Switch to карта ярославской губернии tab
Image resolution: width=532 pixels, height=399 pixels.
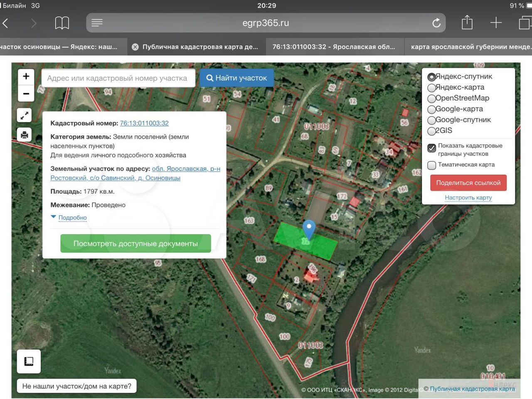coord(468,47)
